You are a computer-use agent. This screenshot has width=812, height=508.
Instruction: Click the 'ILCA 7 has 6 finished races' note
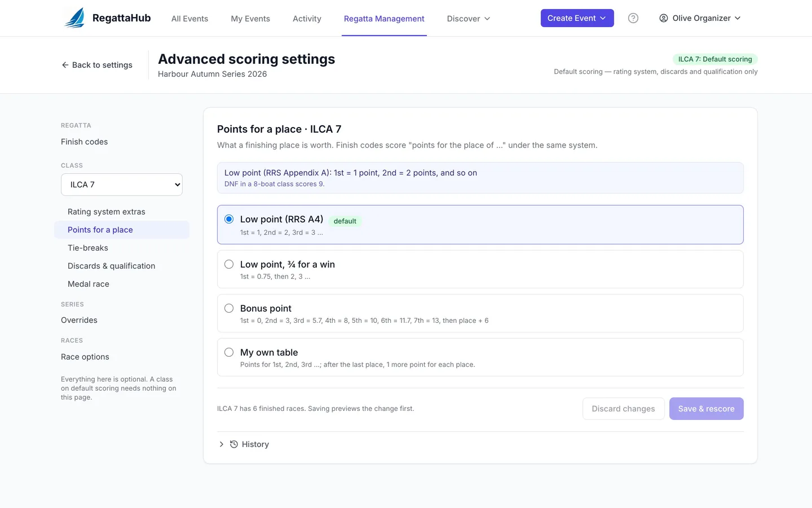click(x=316, y=409)
